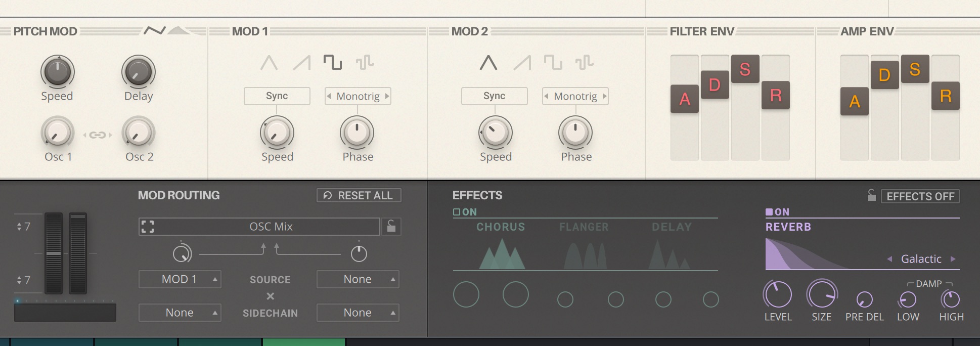Click the link icon between Osc 1 and Osc 2
Viewport: 980px width, 346px height.
tap(98, 135)
